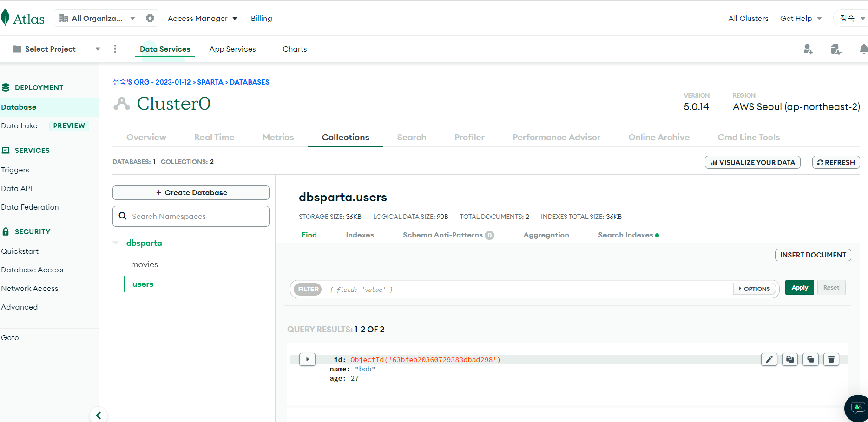This screenshot has width=868, height=422.
Task: Open the Metrics tab
Action: pyautogui.click(x=278, y=137)
